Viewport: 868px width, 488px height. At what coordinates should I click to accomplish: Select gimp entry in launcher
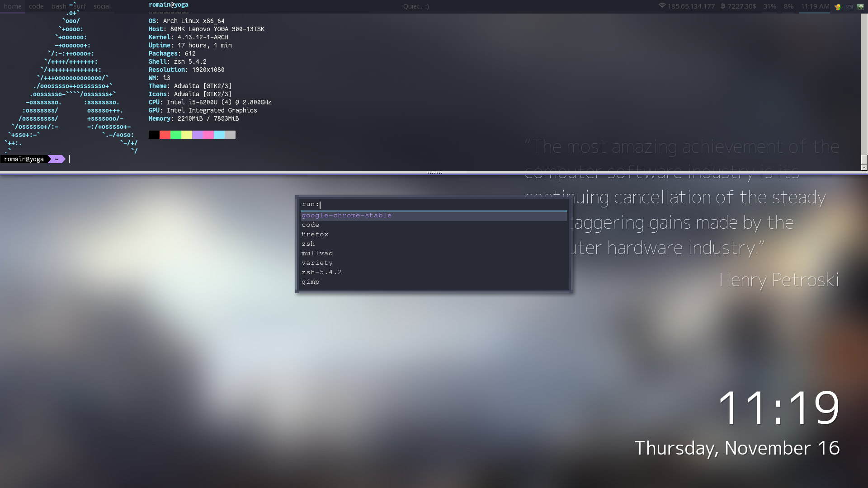(x=311, y=282)
